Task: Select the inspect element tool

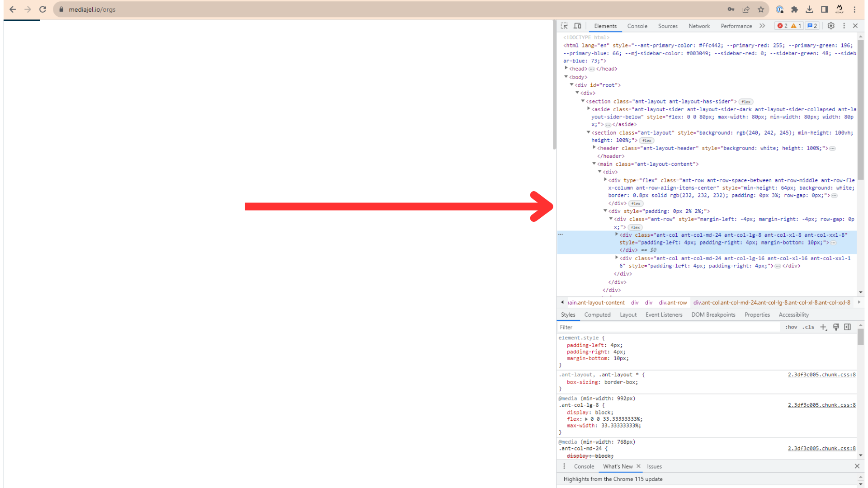Action: click(564, 26)
